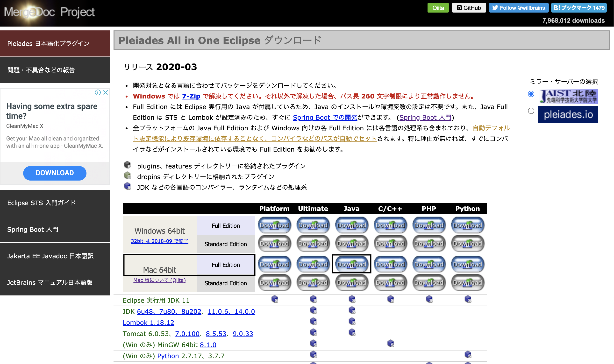Image resolution: width=614 pixels, height=364 pixels.
Task: Download Windows Standard Edition Ultimate package
Action: click(313, 243)
